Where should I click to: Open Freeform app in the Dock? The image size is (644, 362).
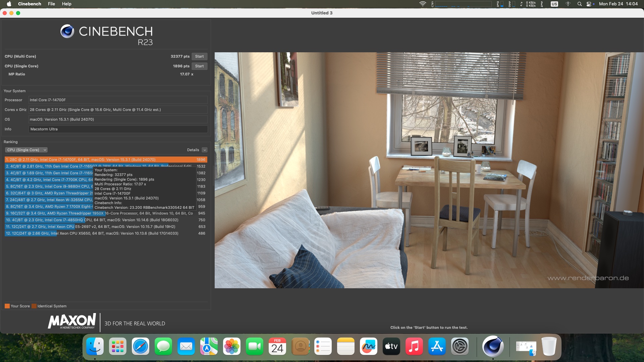(368, 346)
